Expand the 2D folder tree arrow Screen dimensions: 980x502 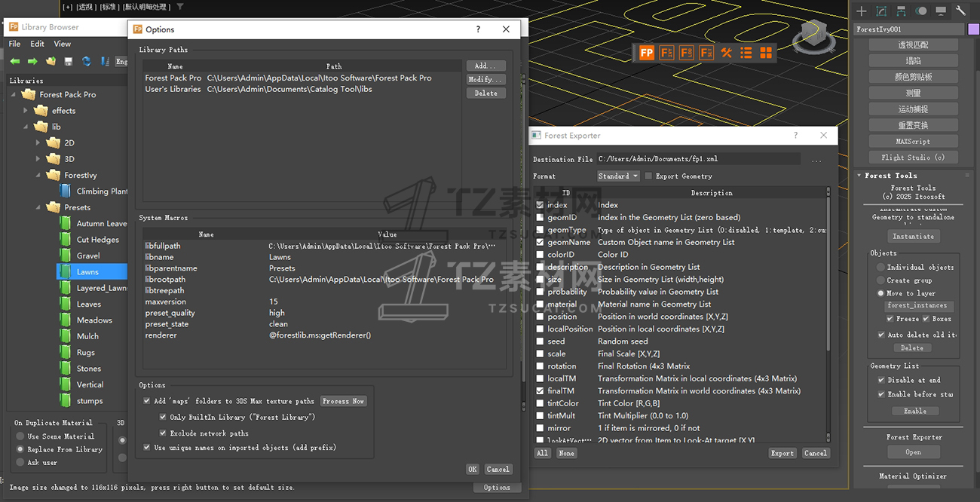(x=38, y=142)
